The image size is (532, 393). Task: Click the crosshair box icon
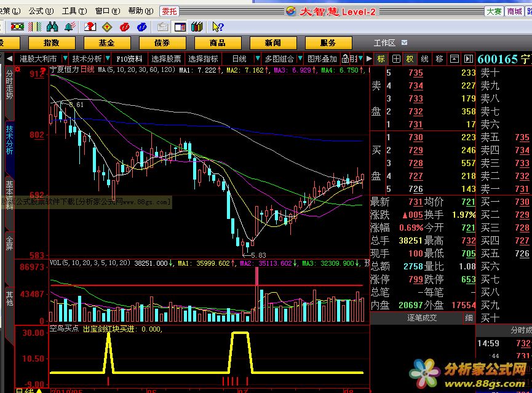(x=396, y=59)
